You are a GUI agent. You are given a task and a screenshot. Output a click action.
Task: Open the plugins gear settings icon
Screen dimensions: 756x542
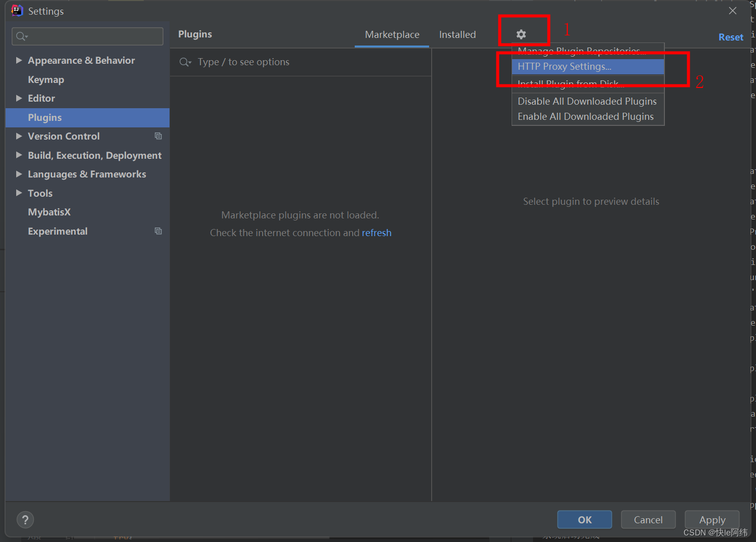[x=521, y=34]
